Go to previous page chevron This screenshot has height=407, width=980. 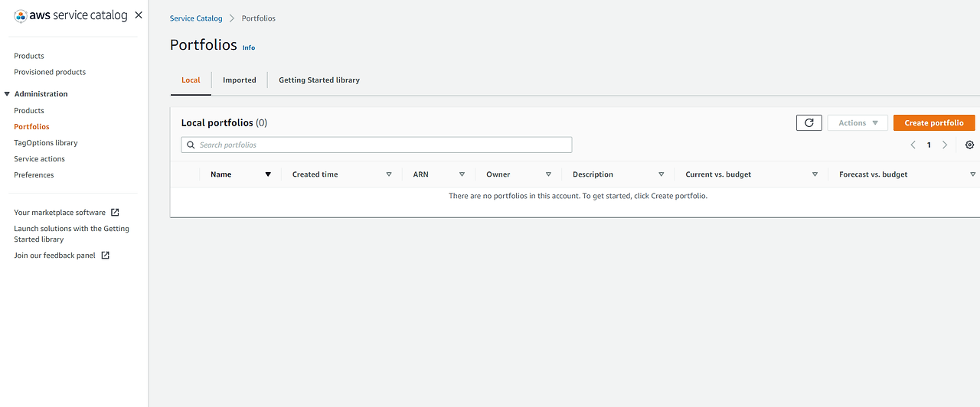tap(913, 145)
